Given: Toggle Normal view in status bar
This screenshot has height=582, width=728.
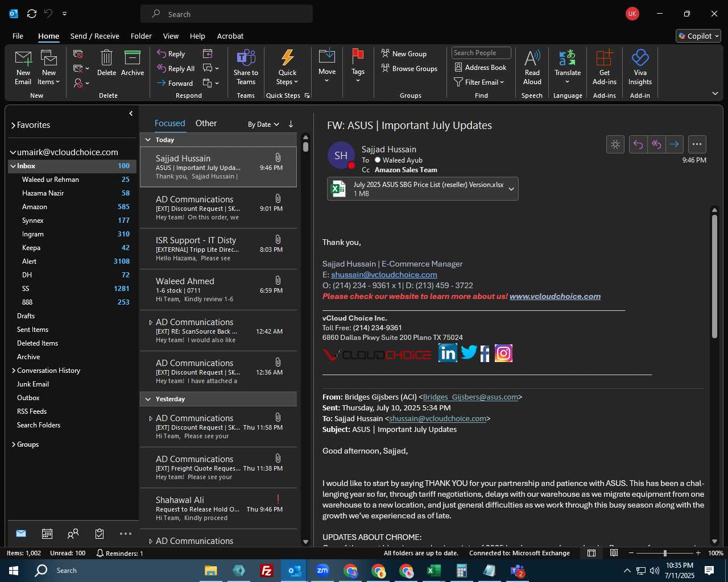Looking at the screenshot, I should pyautogui.click(x=591, y=553).
